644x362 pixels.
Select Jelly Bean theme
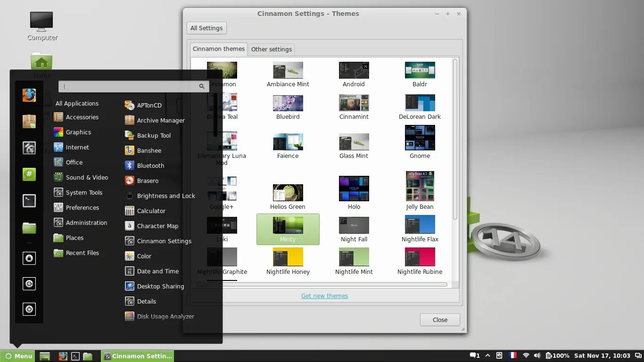(420, 190)
